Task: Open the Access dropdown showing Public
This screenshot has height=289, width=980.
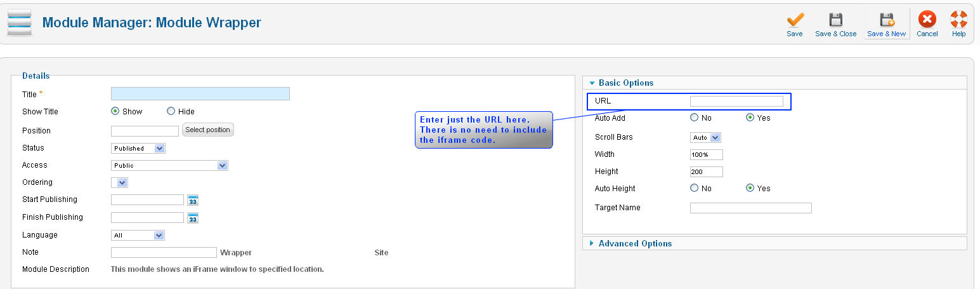Action: tap(169, 165)
